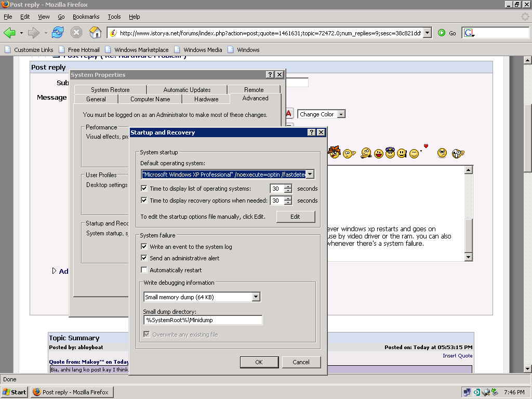Enable the Automatically restart checkbox
This screenshot has height=399, width=532.
tap(144, 270)
